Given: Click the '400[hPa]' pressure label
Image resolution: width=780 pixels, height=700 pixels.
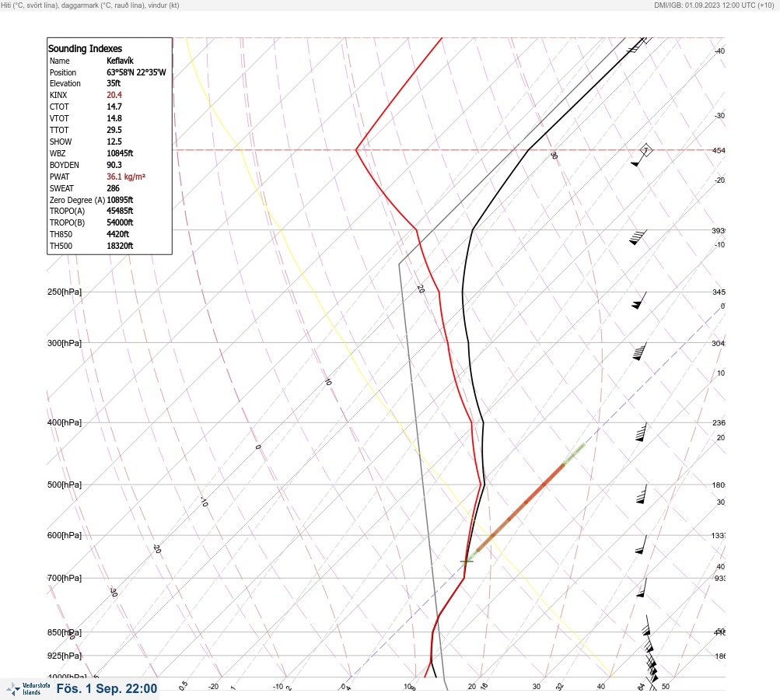Looking at the screenshot, I should [x=65, y=422].
